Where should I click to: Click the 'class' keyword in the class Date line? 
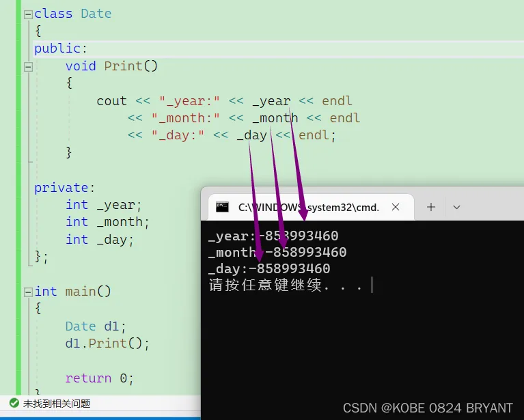pos(53,14)
